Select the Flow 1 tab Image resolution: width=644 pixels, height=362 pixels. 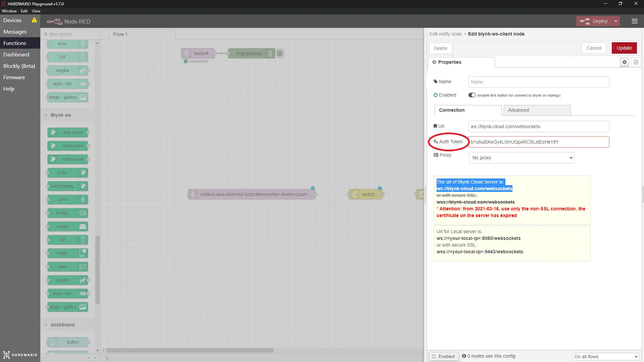(142, 34)
